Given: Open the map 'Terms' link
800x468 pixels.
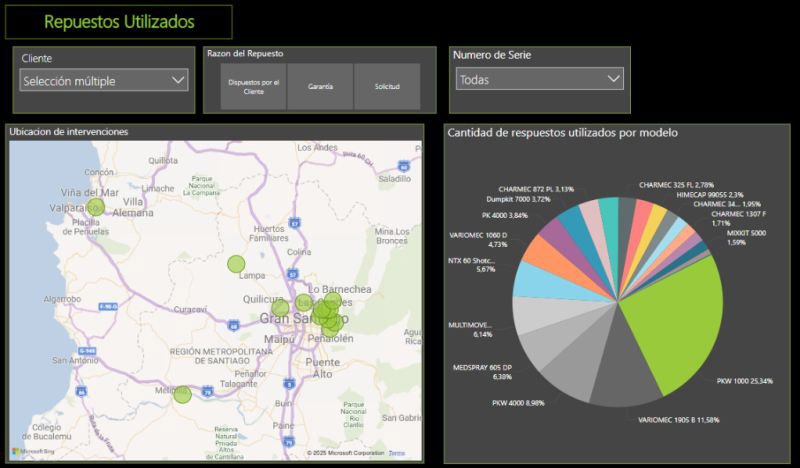Looking at the screenshot, I should coord(396,453).
